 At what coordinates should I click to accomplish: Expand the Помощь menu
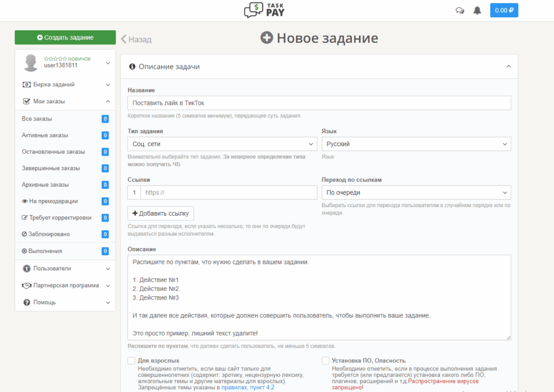coord(108,303)
